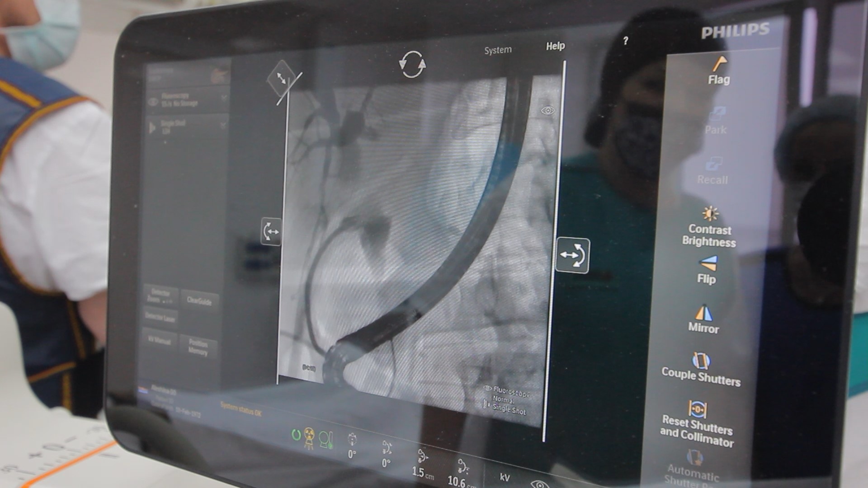Tap the Flag icon
This screenshot has height=488, width=868.
pyautogui.click(x=719, y=70)
